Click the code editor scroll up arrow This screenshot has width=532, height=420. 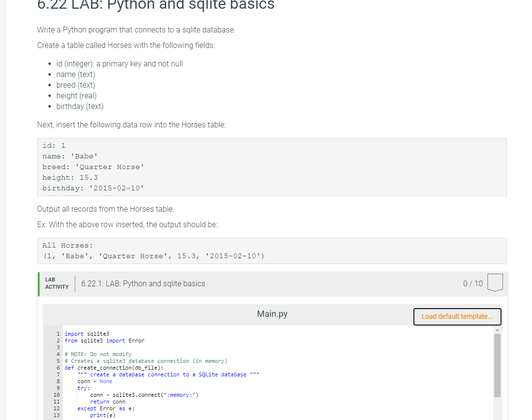(498, 330)
